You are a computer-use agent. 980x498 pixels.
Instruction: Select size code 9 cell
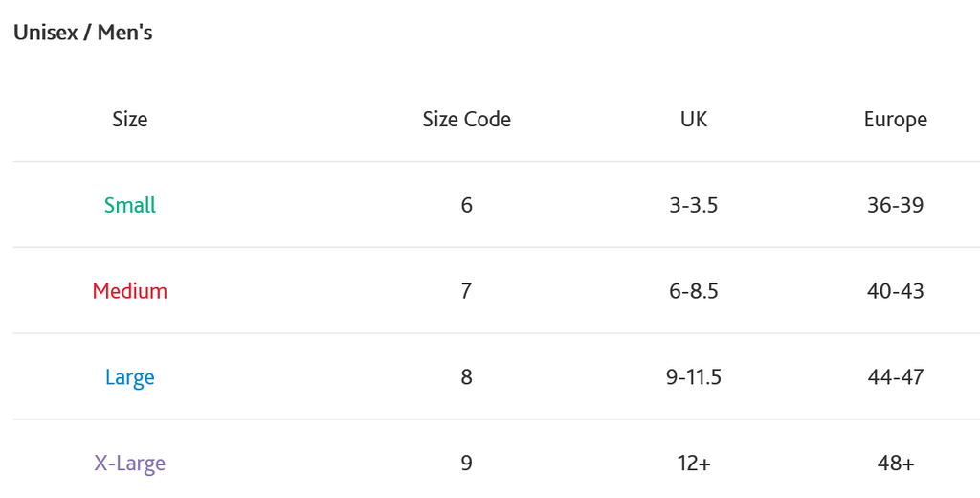(x=466, y=463)
